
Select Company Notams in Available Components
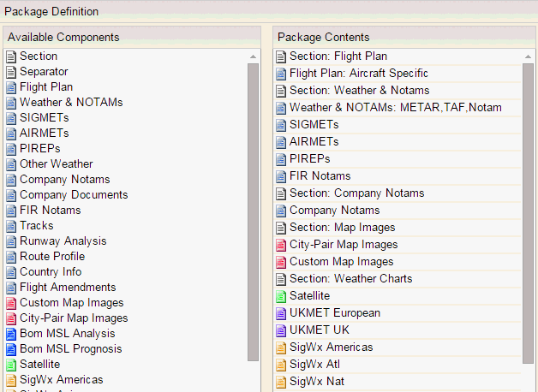pyautogui.click(x=65, y=180)
